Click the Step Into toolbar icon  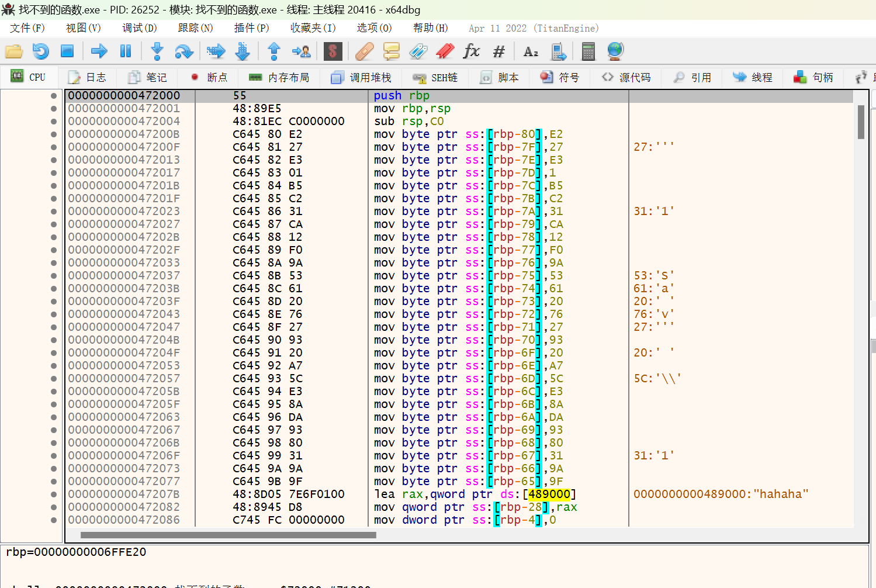[x=157, y=51]
